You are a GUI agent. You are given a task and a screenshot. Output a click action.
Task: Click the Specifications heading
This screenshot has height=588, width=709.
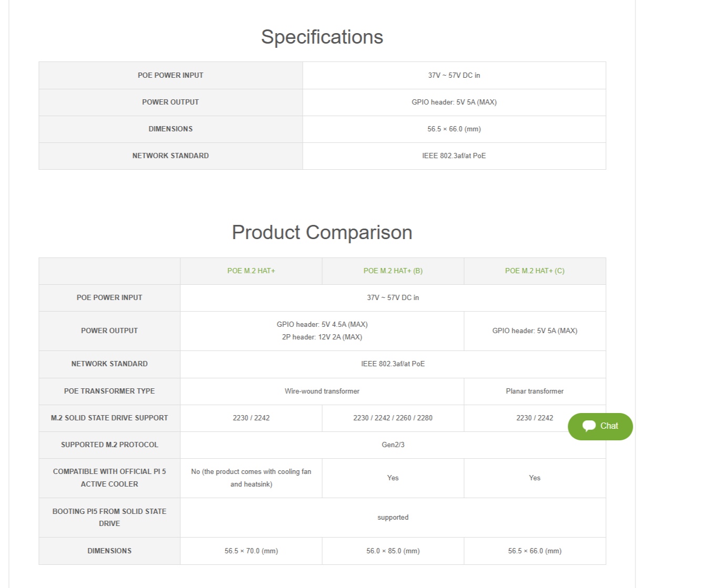click(322, 37)
